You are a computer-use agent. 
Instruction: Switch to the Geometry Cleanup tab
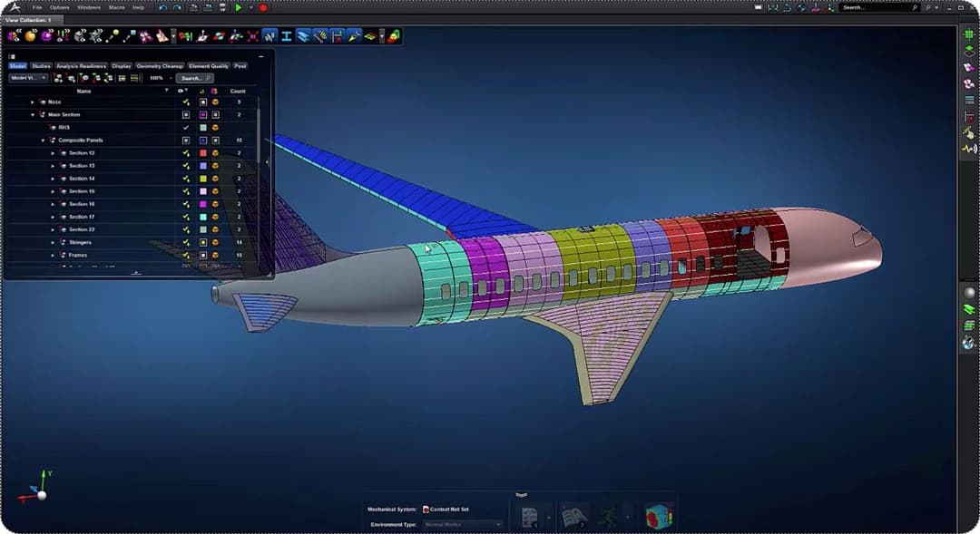click(x=160, y=66)
